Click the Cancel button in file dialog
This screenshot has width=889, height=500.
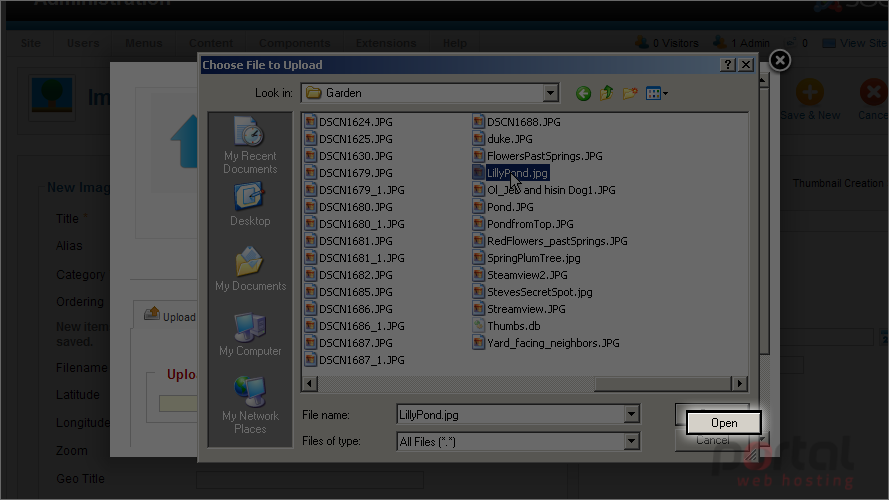(x=713, y=440)
